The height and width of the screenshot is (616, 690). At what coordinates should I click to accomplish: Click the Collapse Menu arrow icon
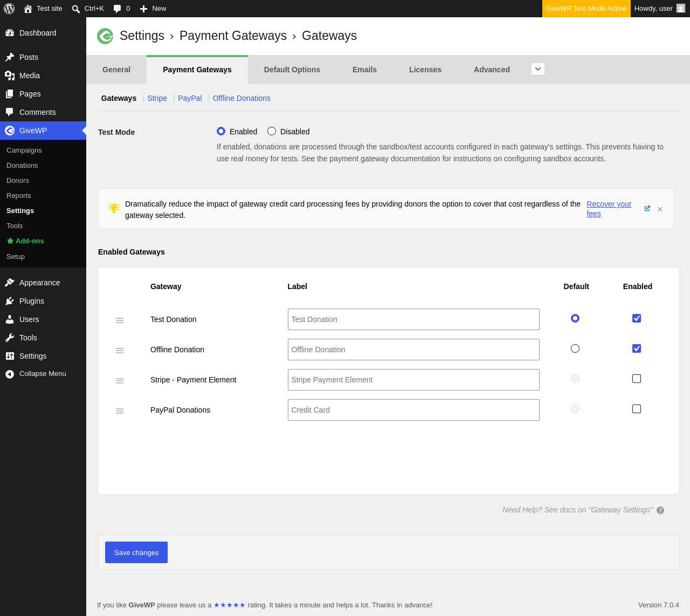10,374
